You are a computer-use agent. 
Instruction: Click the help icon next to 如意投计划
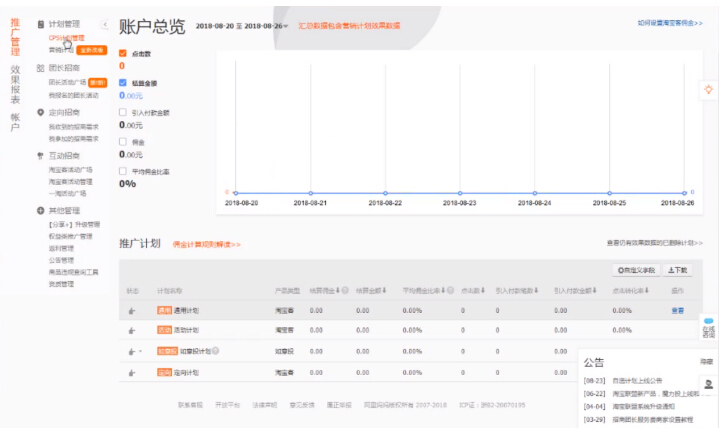click(215, 351)
